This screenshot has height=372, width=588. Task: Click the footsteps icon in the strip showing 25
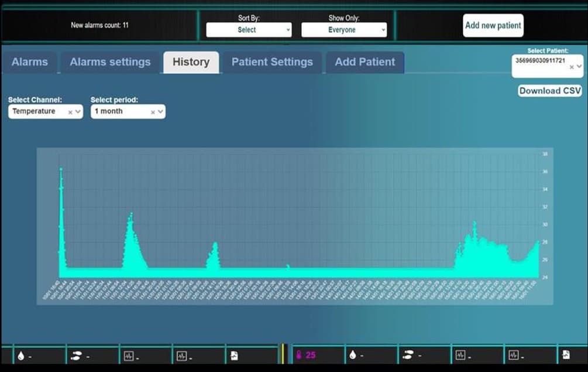408,355
